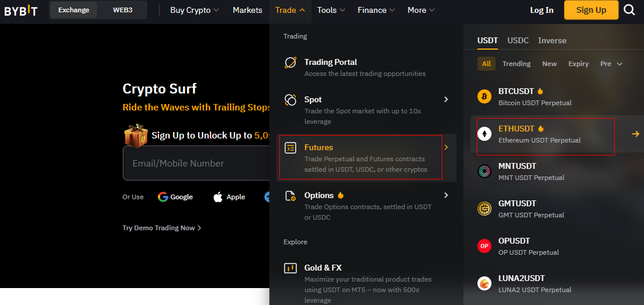Click the Sign Up button
644x305 pixels.
point(591,11)
